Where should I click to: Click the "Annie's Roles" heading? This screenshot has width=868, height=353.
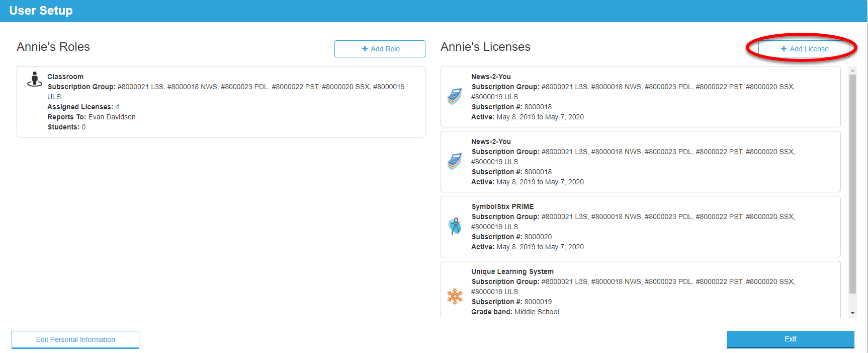click(53, 47)
